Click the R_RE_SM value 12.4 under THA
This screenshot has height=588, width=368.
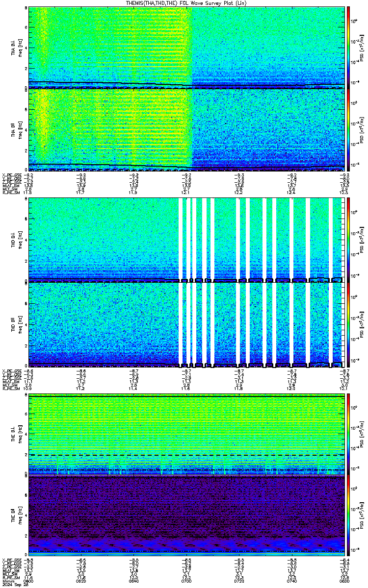pos(291,193)
